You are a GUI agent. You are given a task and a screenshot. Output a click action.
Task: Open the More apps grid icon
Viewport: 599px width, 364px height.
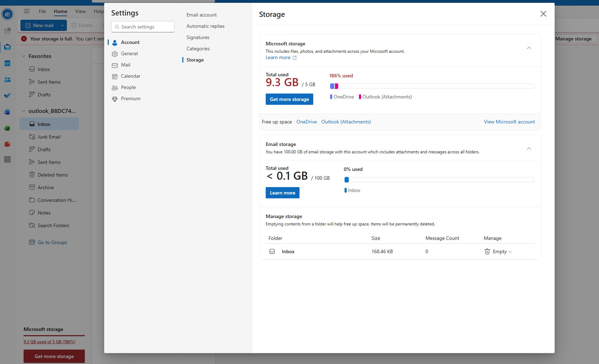(7, 159)
